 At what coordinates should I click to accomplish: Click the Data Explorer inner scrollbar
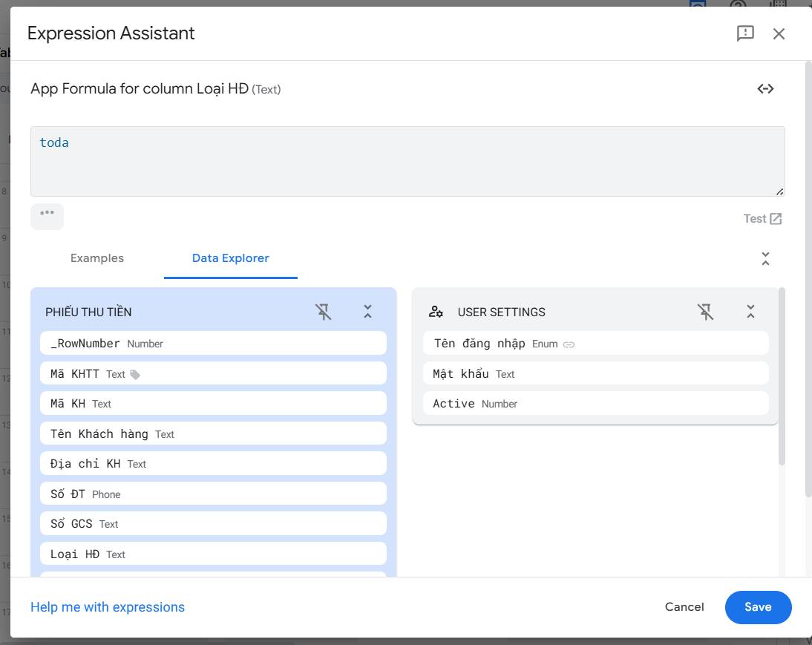pyautogui.click(x=782, y=376)
